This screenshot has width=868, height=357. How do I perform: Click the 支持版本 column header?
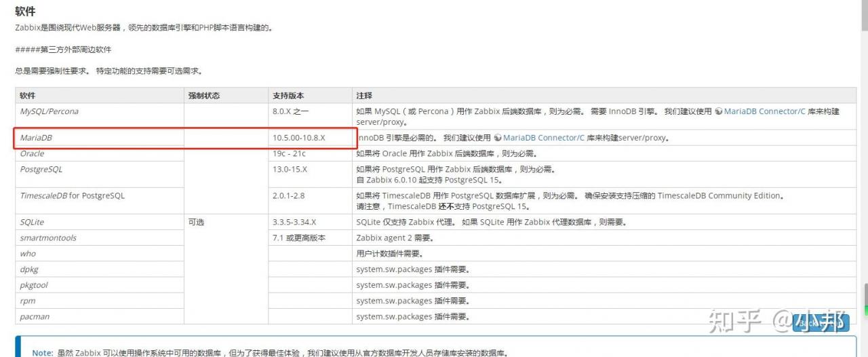[x=310, y=96]
